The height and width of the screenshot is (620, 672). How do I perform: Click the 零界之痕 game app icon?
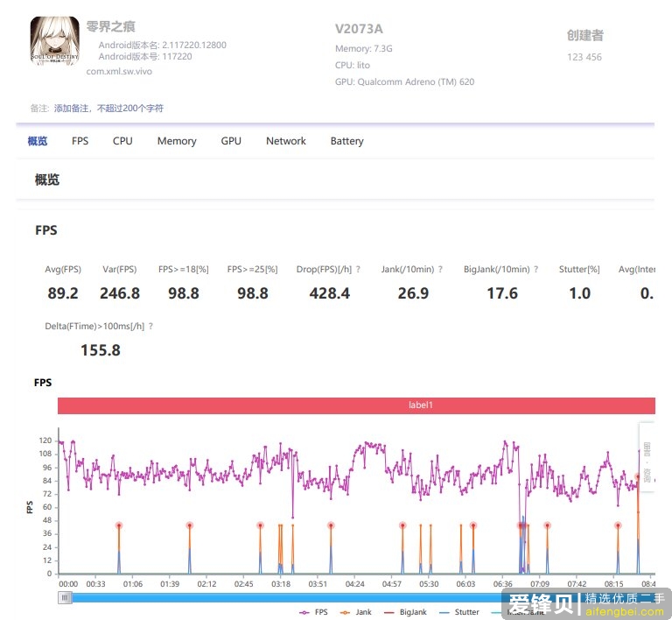point(55,41)
